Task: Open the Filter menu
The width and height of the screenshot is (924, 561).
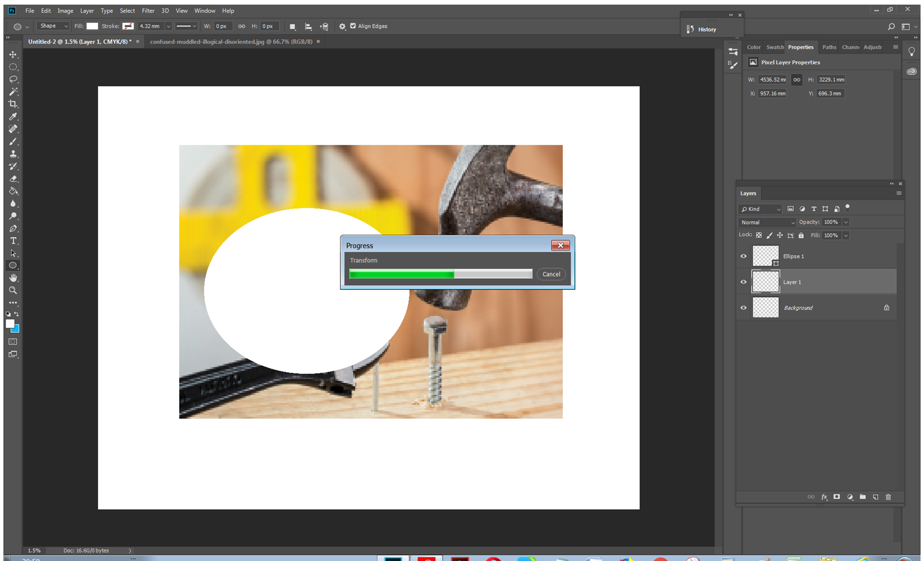Action: tap(148, 10)
